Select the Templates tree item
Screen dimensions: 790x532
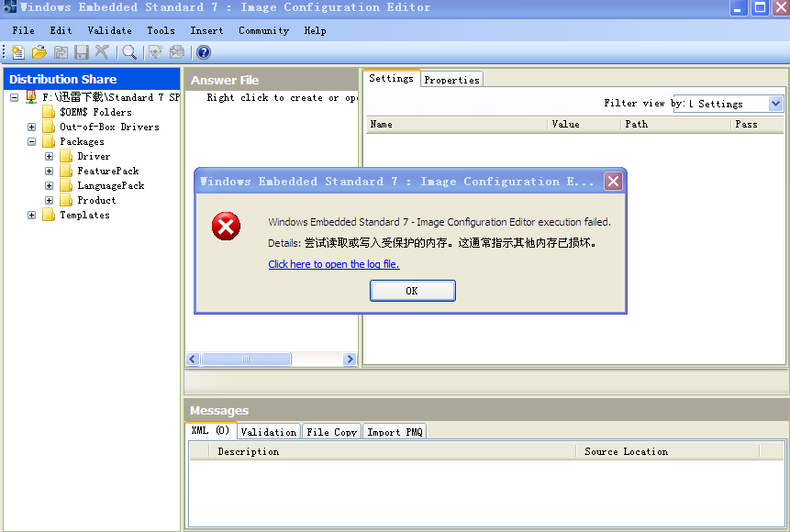coord(84,216)
